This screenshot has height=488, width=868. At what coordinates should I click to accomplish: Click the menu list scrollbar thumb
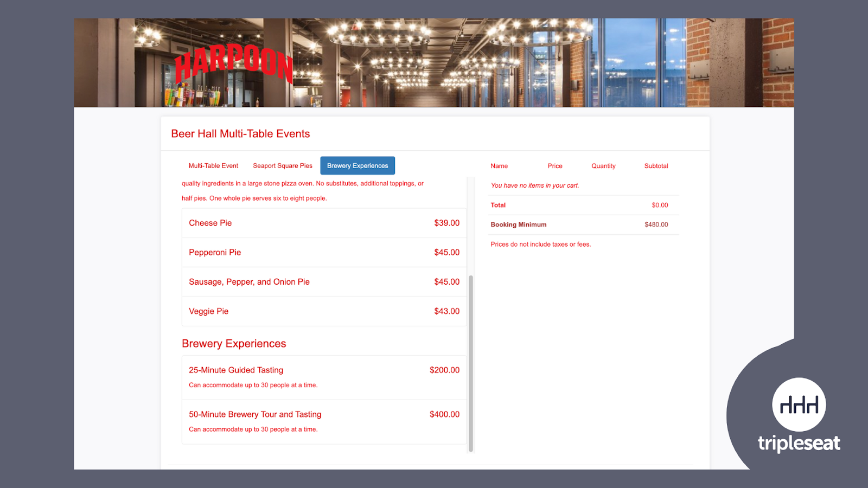pyautogui.click(x=471, y=363)
